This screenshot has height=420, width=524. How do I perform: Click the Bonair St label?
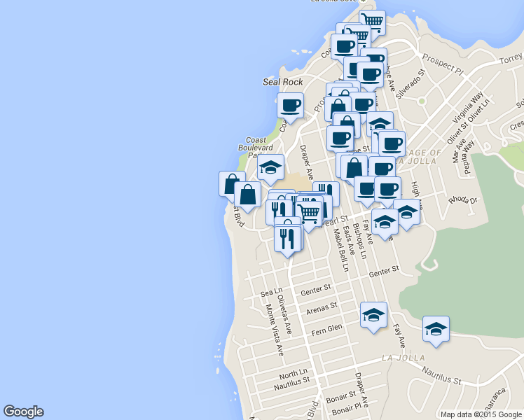(341, 397)
